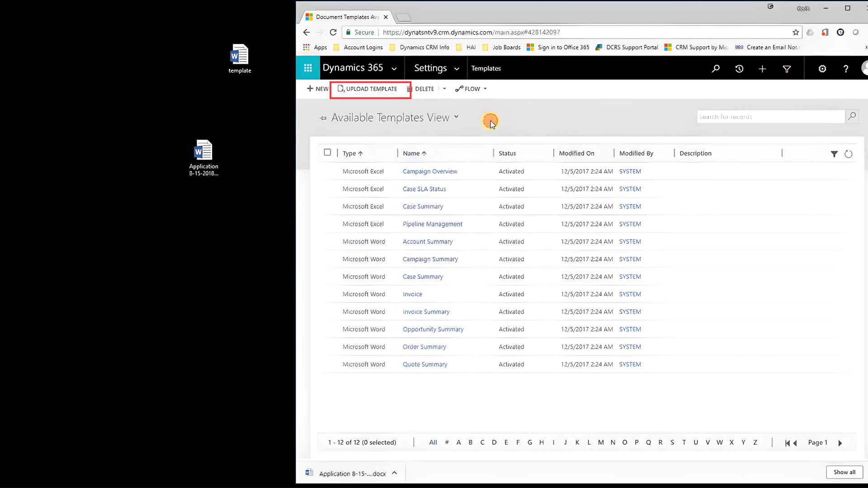Open the Campaign Overview template link

[x=430, y=171]
